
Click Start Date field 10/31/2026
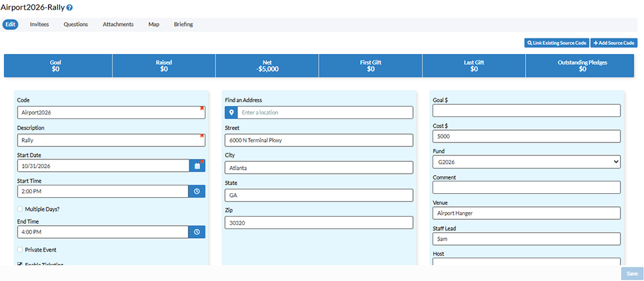click(103, 166)
